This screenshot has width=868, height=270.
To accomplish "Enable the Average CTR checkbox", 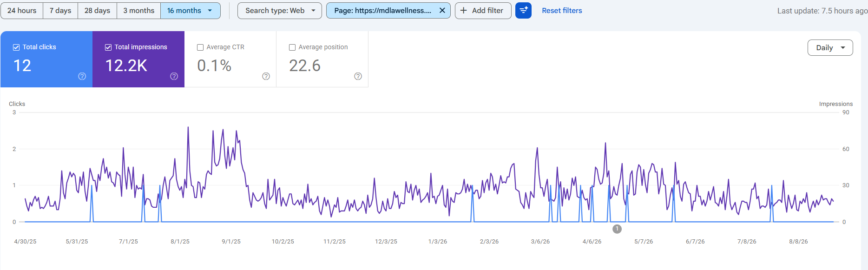I will (x=200, y=47).
